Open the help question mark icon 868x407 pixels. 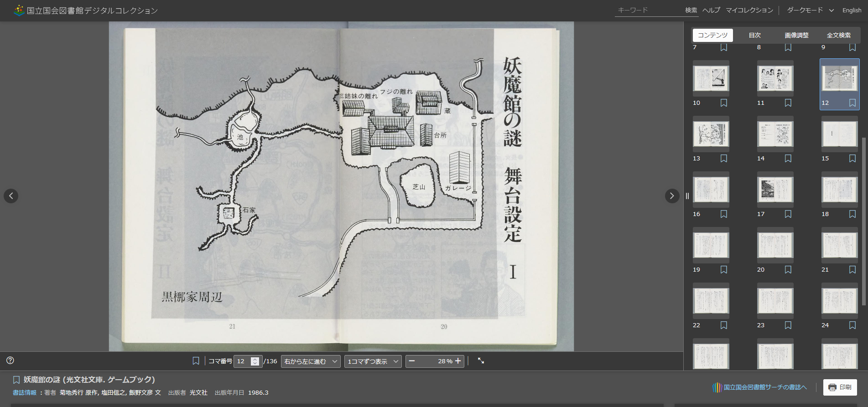coord(10,361)
